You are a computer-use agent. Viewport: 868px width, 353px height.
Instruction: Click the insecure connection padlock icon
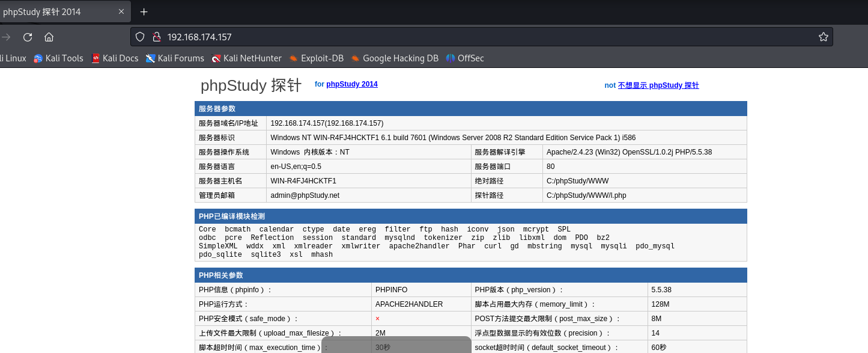156,37
